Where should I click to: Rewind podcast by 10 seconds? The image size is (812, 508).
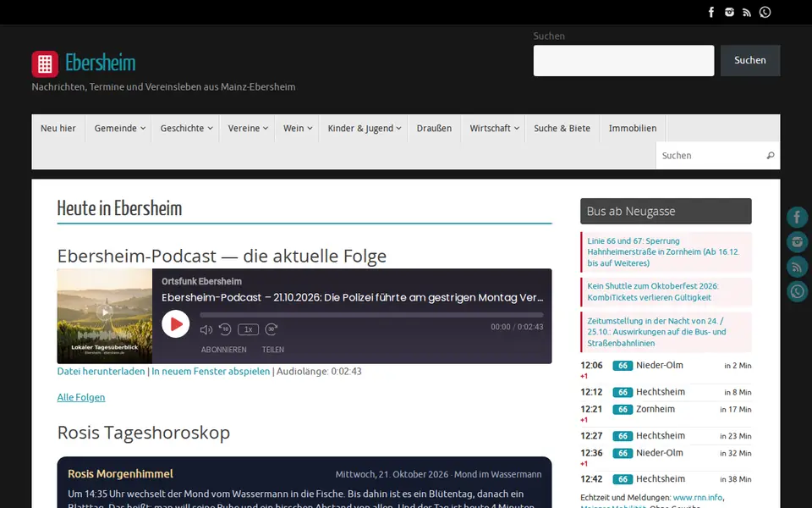(x=225, y=329)
